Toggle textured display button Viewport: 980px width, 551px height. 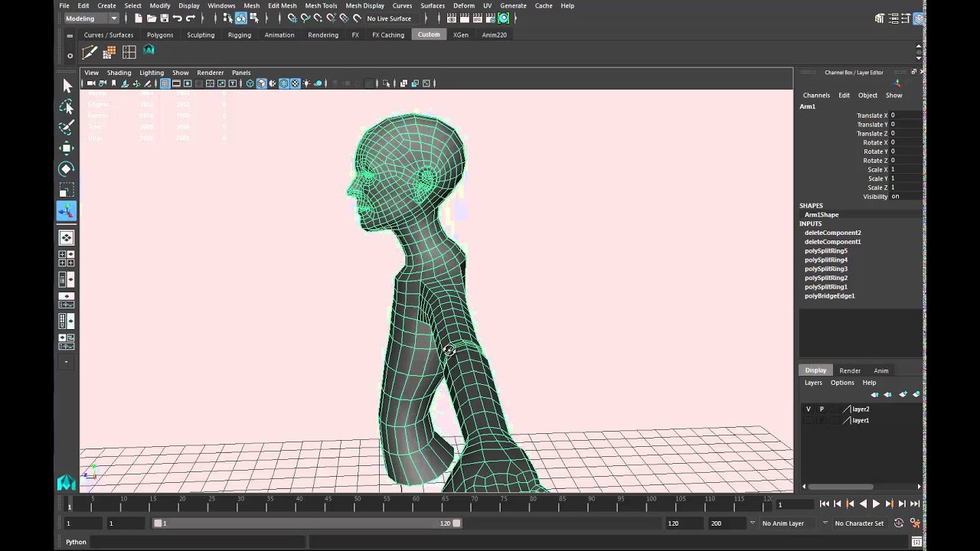click(x=296, y=83)
